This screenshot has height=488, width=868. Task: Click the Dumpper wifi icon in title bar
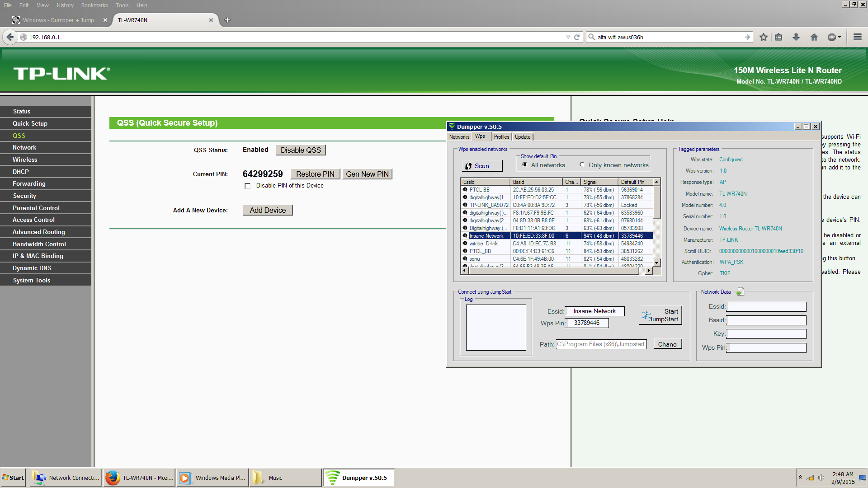[x=452, y=127]
